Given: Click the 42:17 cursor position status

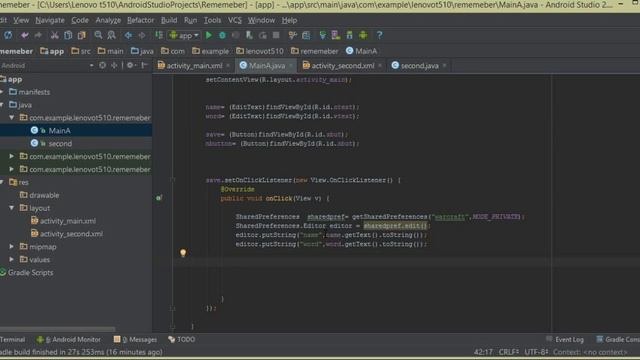Looking at the screenshot, I should tap(483, 352).
